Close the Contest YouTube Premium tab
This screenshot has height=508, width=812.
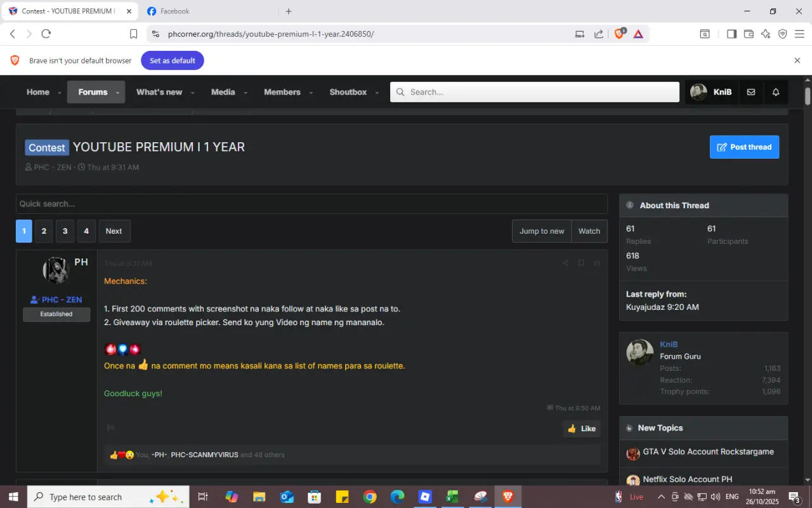point(129,11)
